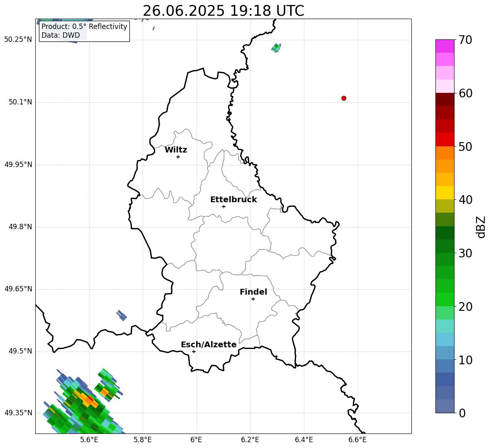Click the 60 tick on colorbar
The image size is (491, 448).
tap(465, 93)
